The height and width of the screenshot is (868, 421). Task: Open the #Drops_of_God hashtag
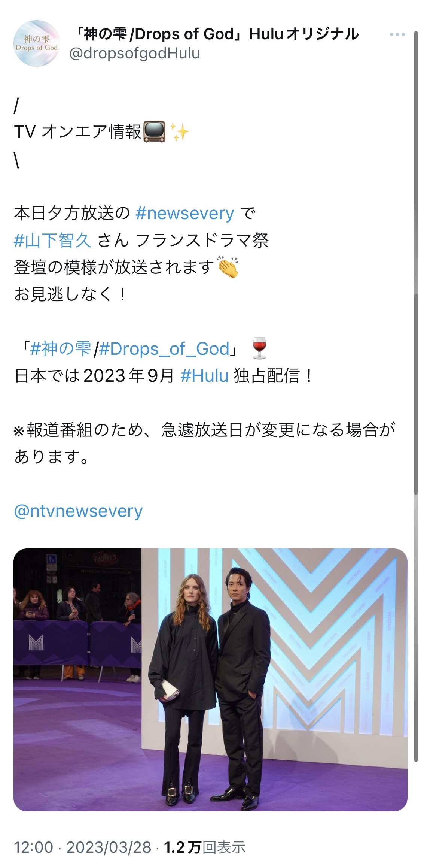164,349
